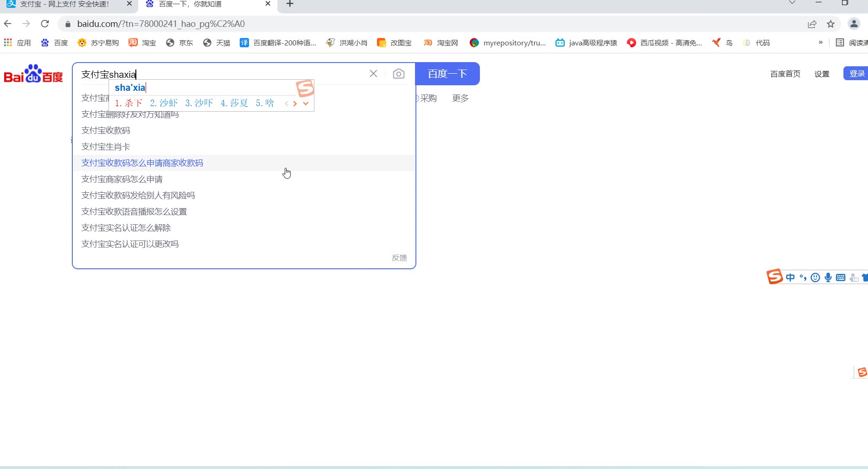Open a new browser tab

tap(290, 4)
